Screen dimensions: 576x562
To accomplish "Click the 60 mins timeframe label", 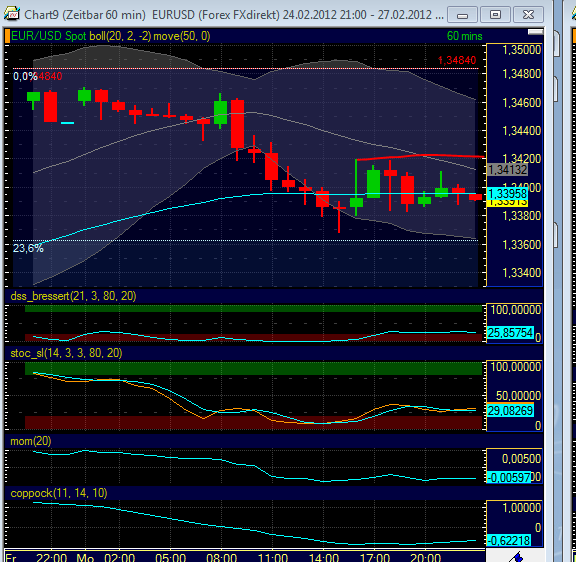I will coord(464,36).
